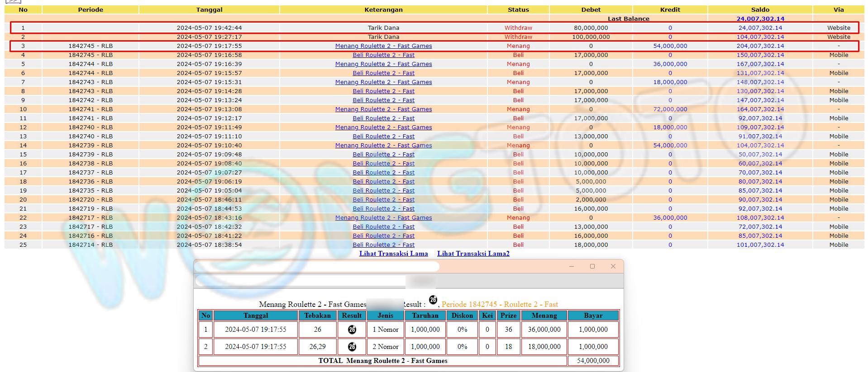Maximize the popup result window

pos(592,266)
